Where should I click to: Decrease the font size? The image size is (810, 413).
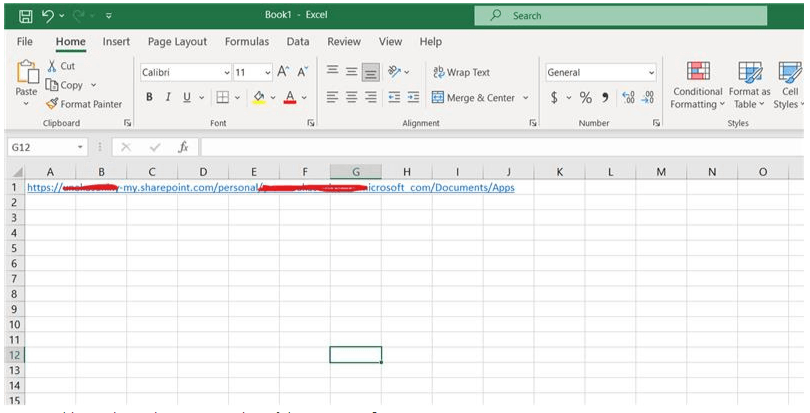[x=303, y=72]
